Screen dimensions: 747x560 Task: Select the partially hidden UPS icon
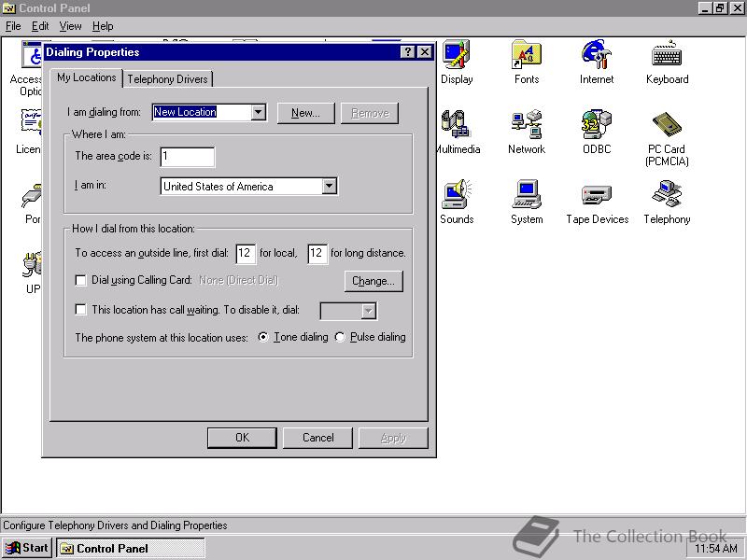click(33, 272)
